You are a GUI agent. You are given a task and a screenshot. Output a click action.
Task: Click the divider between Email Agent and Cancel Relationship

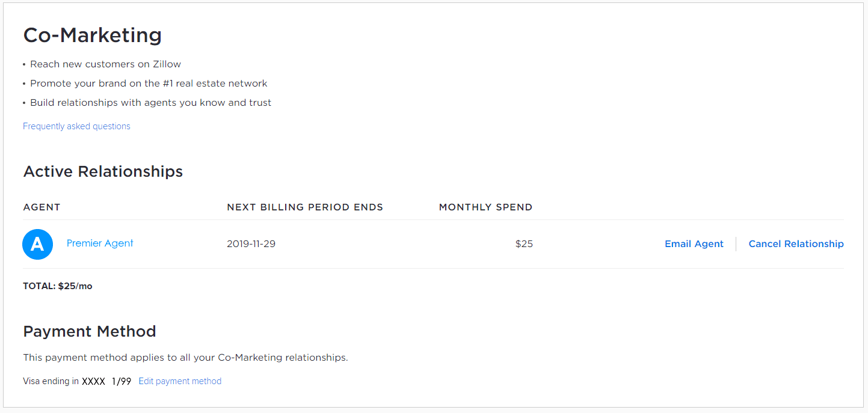click(x=736, y=243)
